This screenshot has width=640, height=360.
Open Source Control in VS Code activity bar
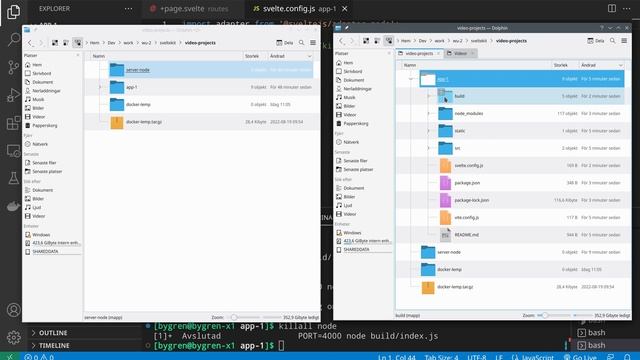(x=13, y=67)
